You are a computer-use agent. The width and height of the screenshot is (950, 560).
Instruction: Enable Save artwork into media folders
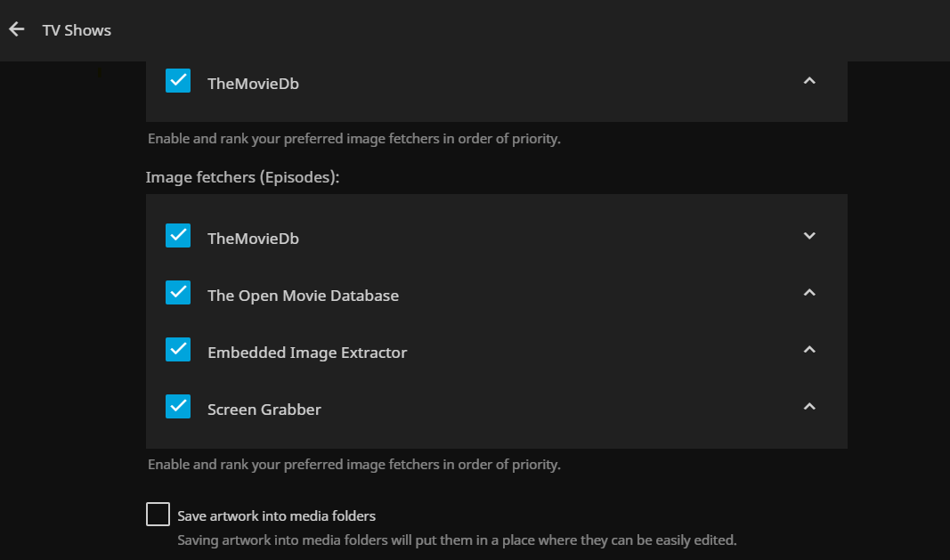(158, 515)
